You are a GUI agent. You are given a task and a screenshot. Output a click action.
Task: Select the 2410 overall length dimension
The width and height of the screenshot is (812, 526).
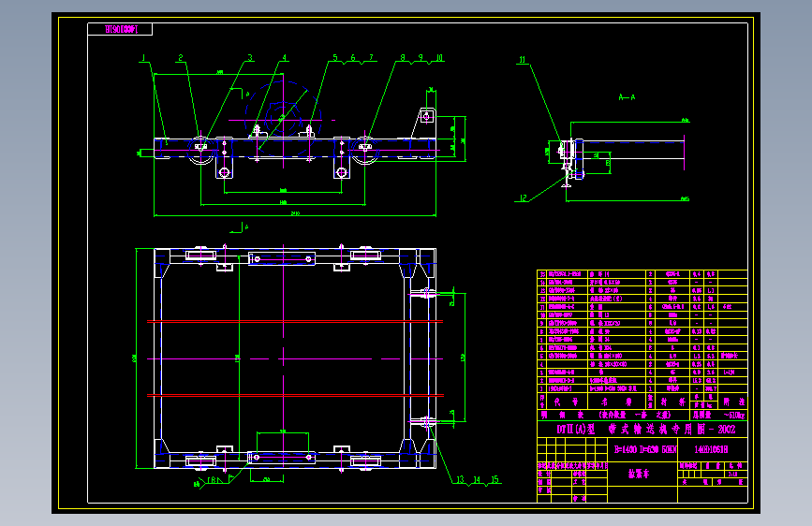(295, 213)
